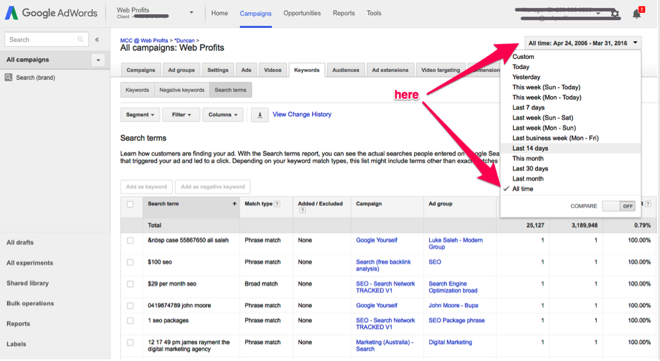660x361 pixels.
Task: Open the Opportunities menu
Action: click(x=302, y=13)
